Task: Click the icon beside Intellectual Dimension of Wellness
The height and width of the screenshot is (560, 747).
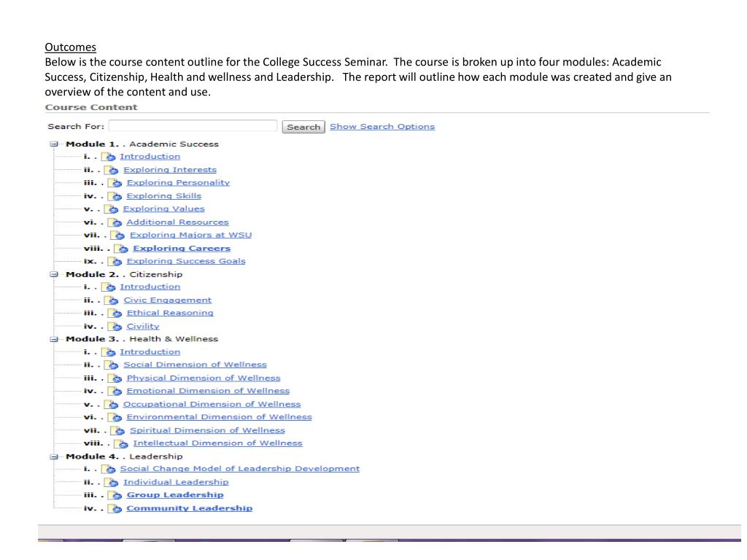Action: [x=122, y=444]
